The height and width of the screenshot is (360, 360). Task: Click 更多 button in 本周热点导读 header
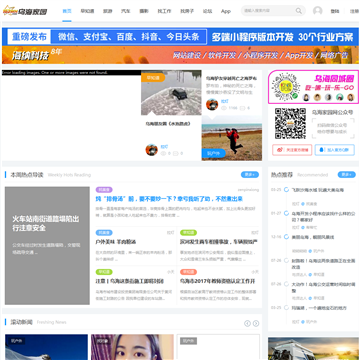[250, 175]
